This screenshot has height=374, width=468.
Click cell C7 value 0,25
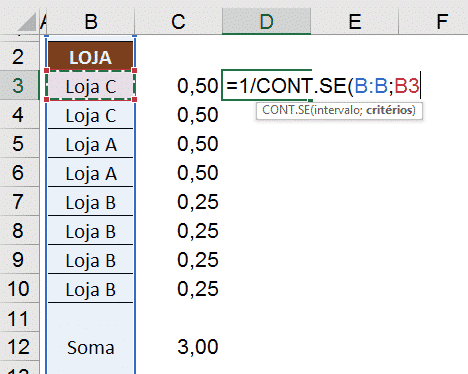(178, 201)
